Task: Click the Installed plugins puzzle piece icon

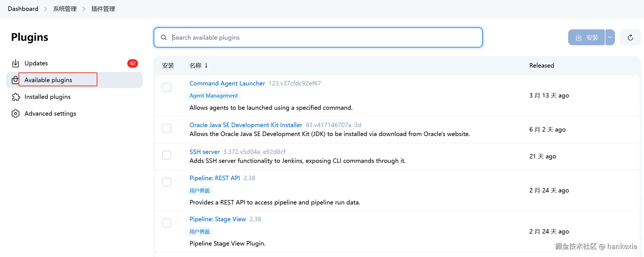Action: point(16,97)
